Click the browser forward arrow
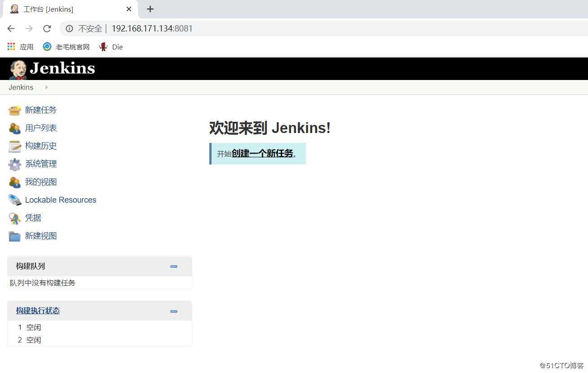 point(29,29)
